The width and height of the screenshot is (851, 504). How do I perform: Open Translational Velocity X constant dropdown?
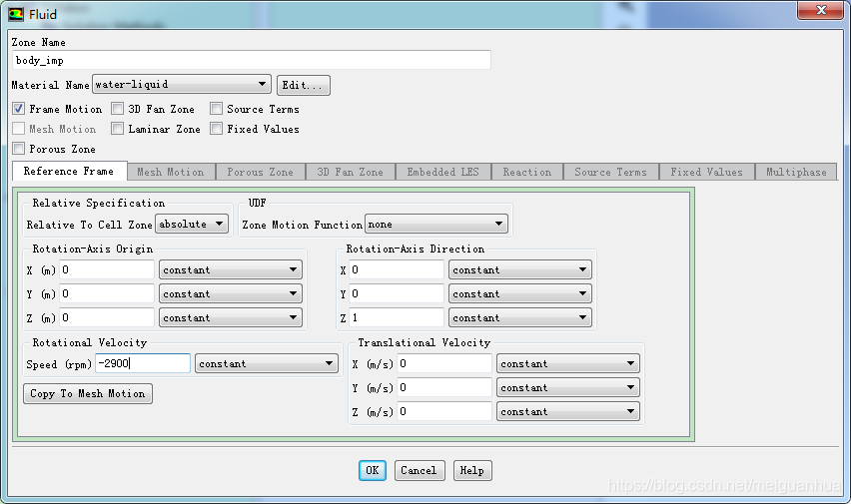point(568,363)
